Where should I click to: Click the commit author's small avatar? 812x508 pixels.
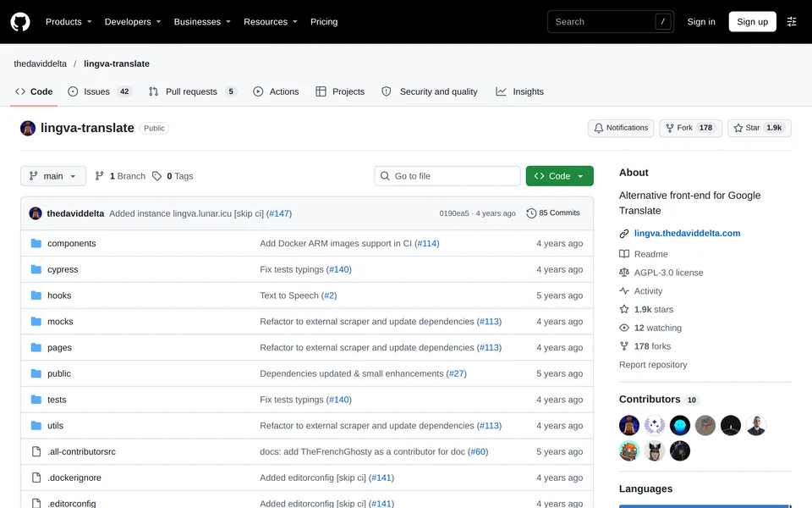click(36, 213)
